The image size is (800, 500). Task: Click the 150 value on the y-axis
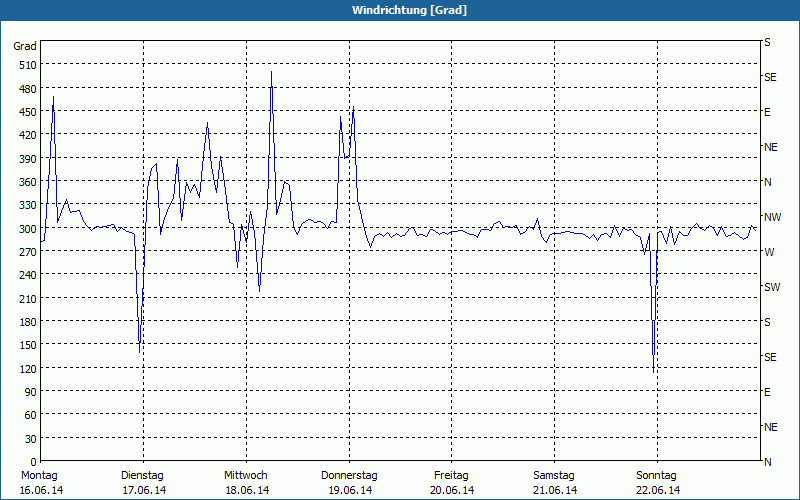25,345
